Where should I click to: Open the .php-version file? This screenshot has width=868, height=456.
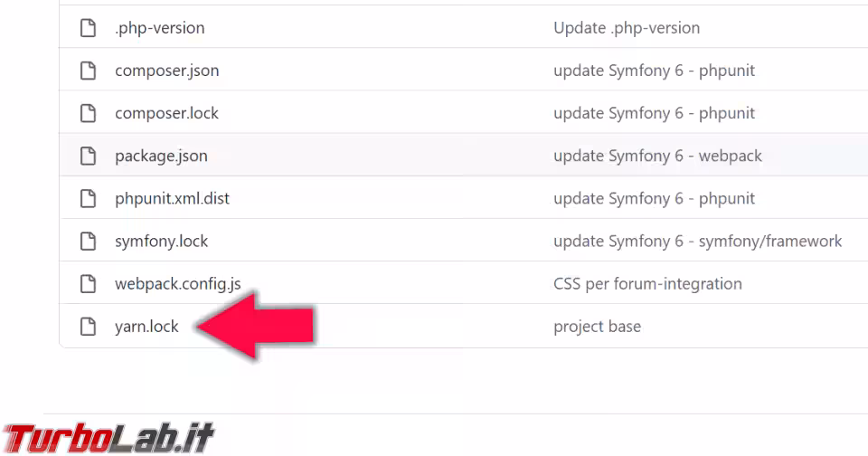click(159, 28)
